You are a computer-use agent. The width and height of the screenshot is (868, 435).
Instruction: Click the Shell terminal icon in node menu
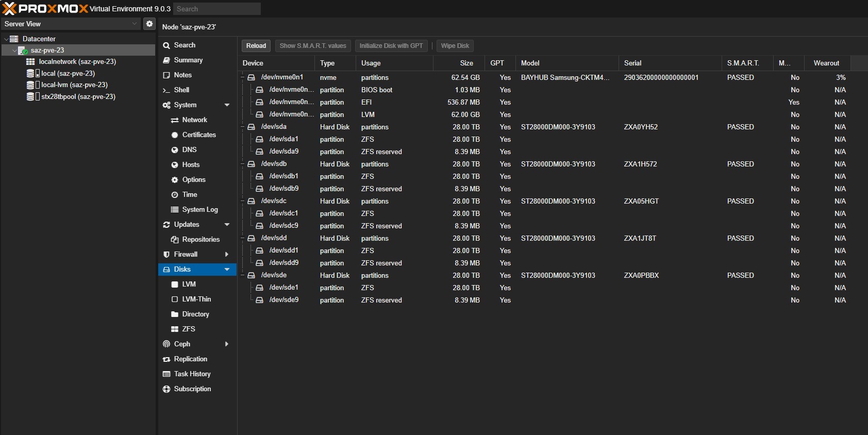point(166,90)
